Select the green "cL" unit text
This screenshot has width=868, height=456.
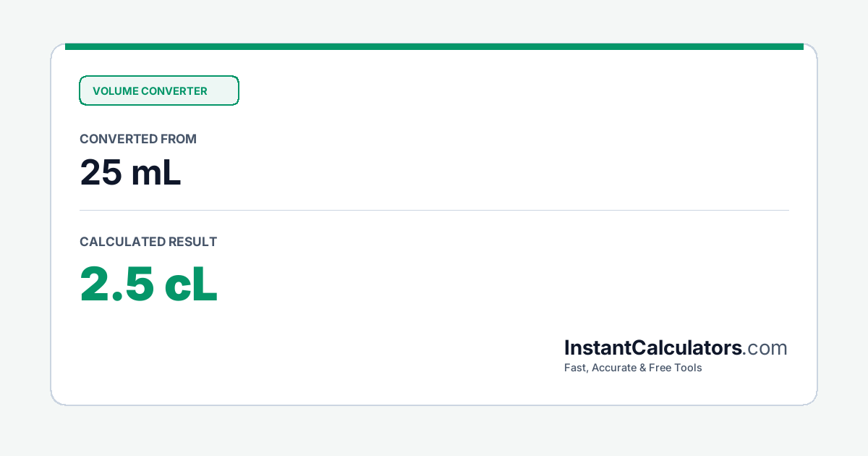point(191,284)
